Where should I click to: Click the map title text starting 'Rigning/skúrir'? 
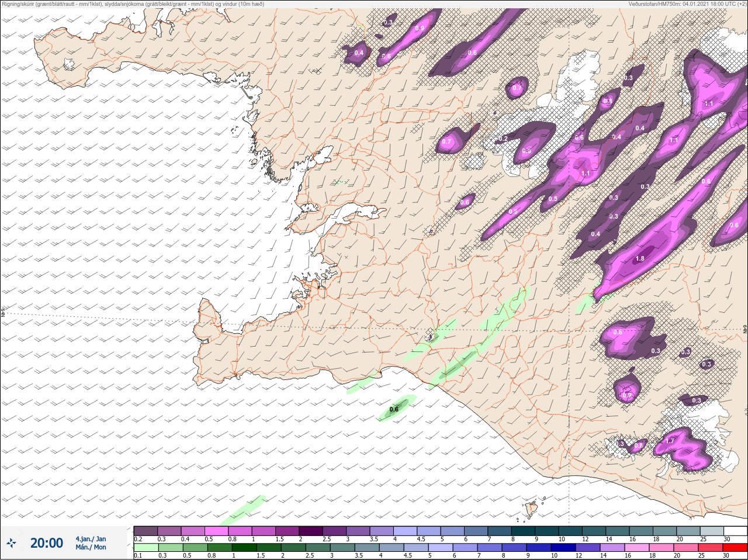(x=133, y=4)
